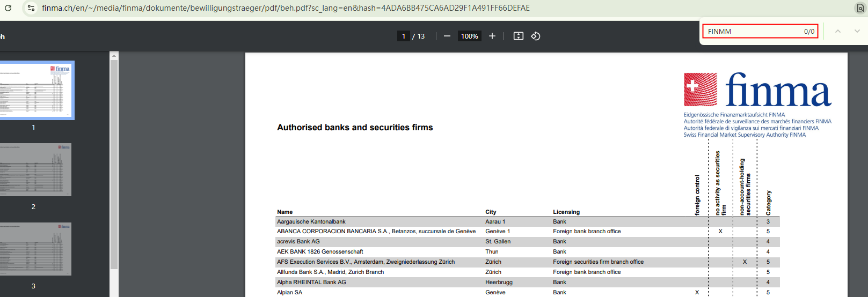868x297 pixels.
Task: Click 'Authorised banks and securities firms' heading
Action: (355, 128)
